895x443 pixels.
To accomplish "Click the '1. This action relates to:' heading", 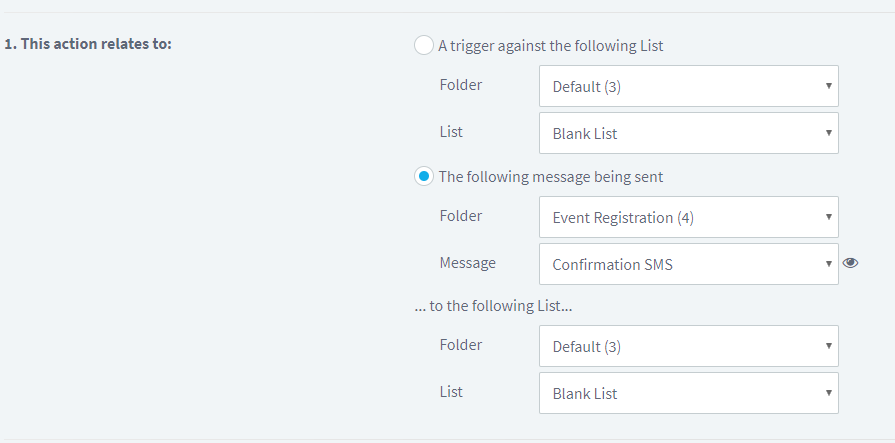I will click(x=88, y=43).
